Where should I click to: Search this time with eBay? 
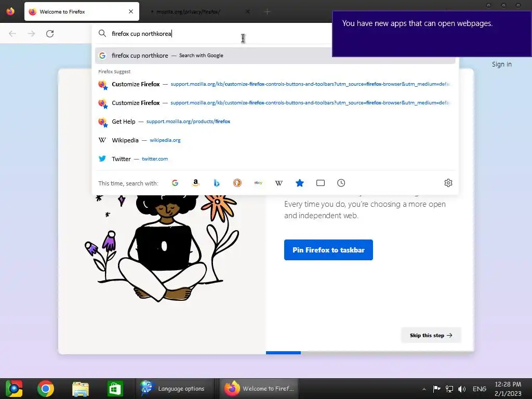click(258, 183)
